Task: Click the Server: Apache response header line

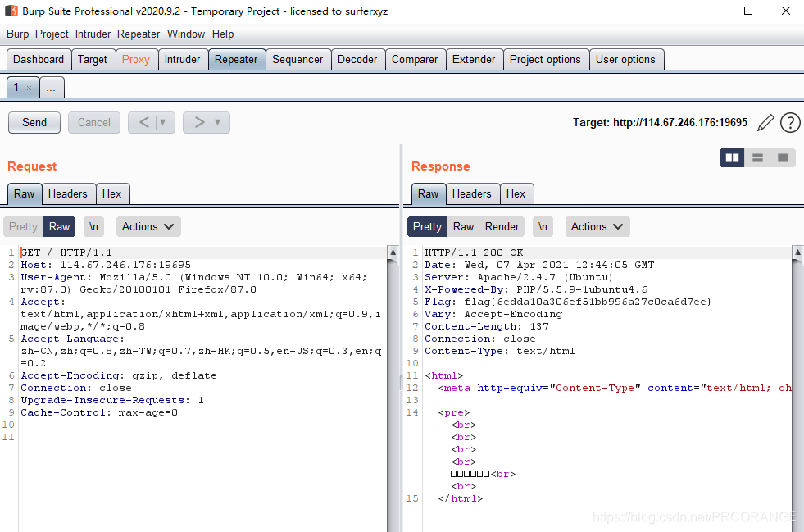Action: 519,277
